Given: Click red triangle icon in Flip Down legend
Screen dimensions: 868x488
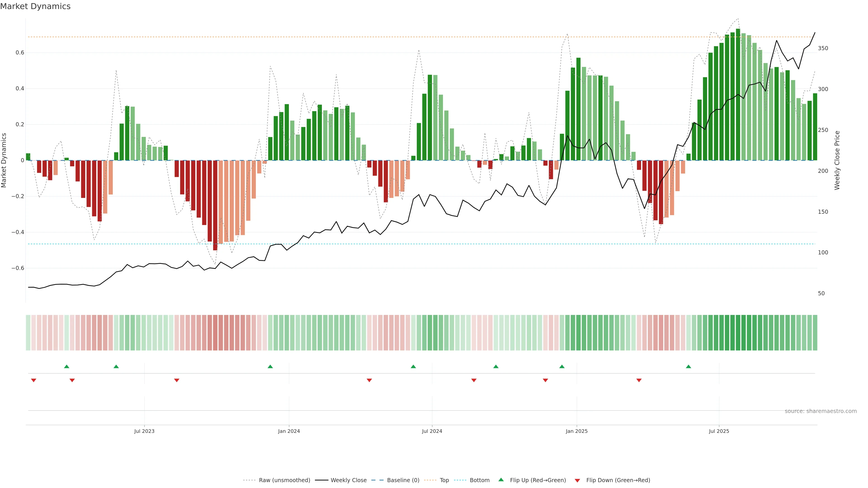Looking at the screenshot, I should (x=577, y=481).
